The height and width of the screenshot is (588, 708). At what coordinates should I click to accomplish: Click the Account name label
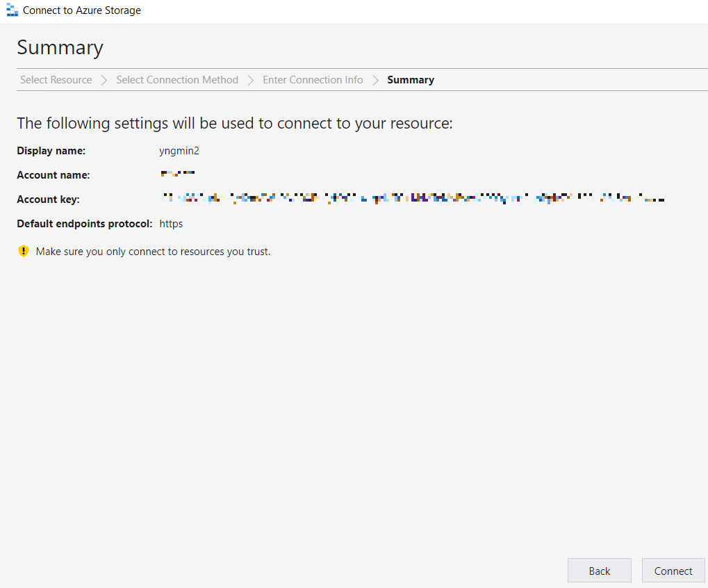pos(53,175)
